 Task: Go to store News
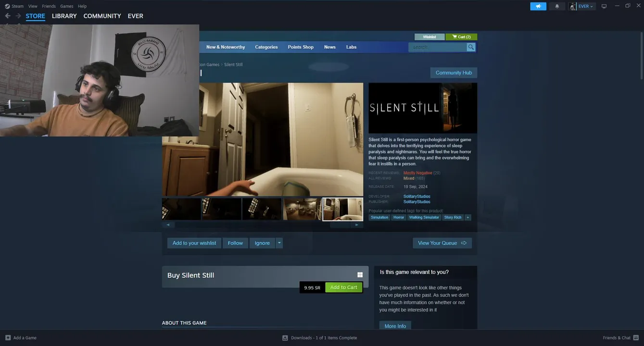(330, 47)
